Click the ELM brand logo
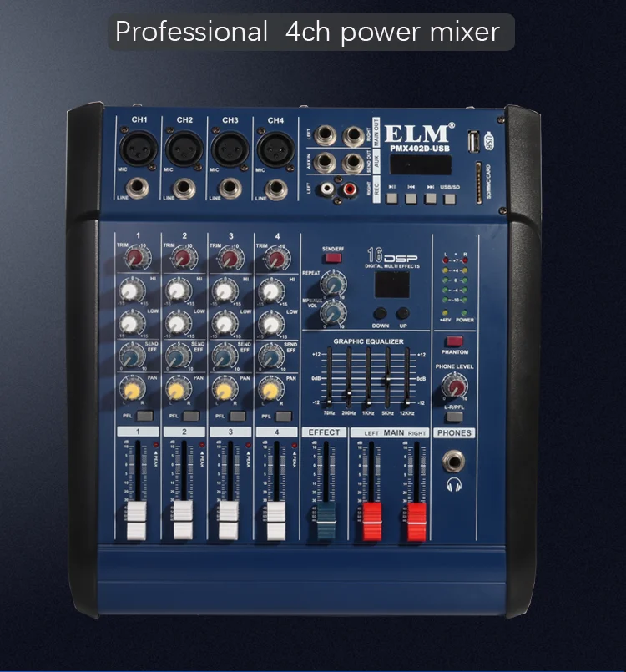The width and height of the screenshot is (626, 672). click(419, 134)
